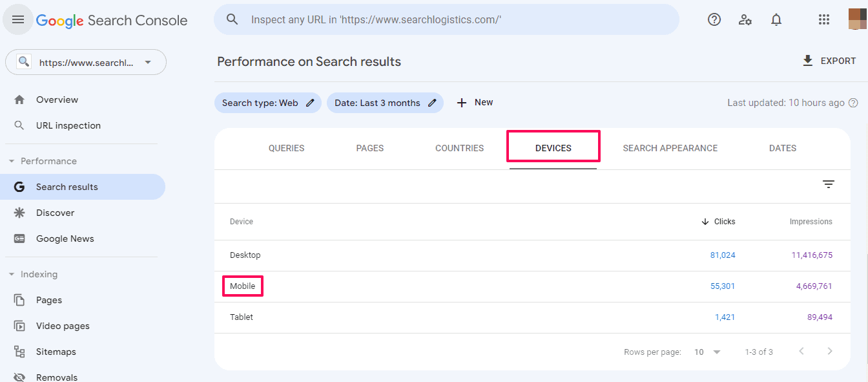Open the hamburger main menu
This screenshot has height=382, width=868.
tap(18, 20)
